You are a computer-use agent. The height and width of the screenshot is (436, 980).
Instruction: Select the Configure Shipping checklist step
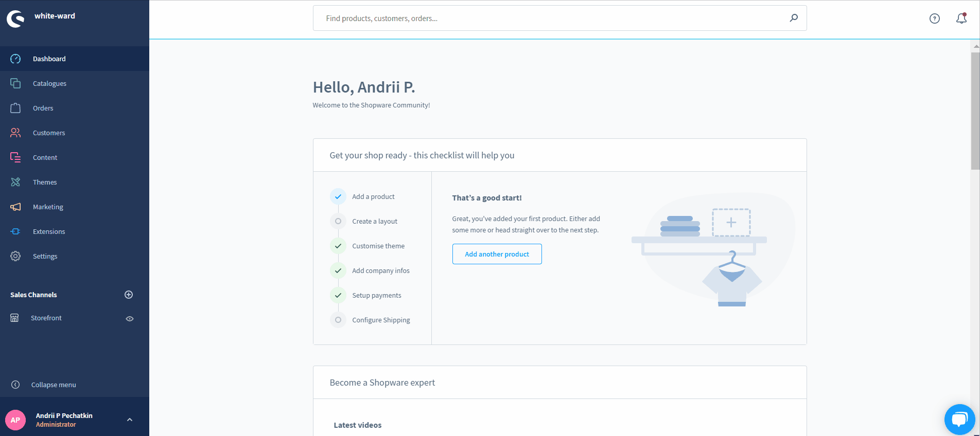click(380, 320)
